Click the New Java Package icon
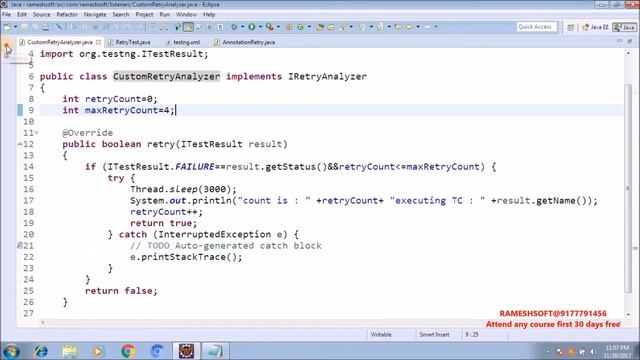This screenshot has width=640, height=360. tap(289, 27)
